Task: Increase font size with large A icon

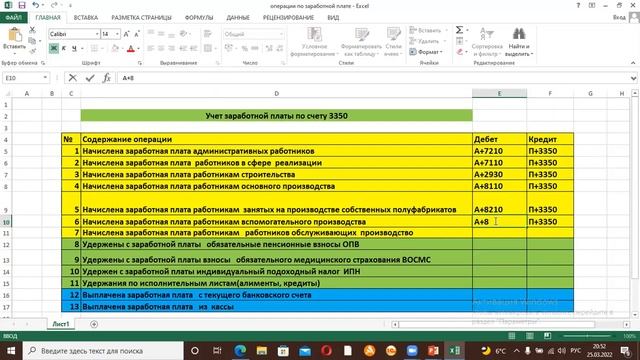Action: pyautogui.click(x=127, y=34)
